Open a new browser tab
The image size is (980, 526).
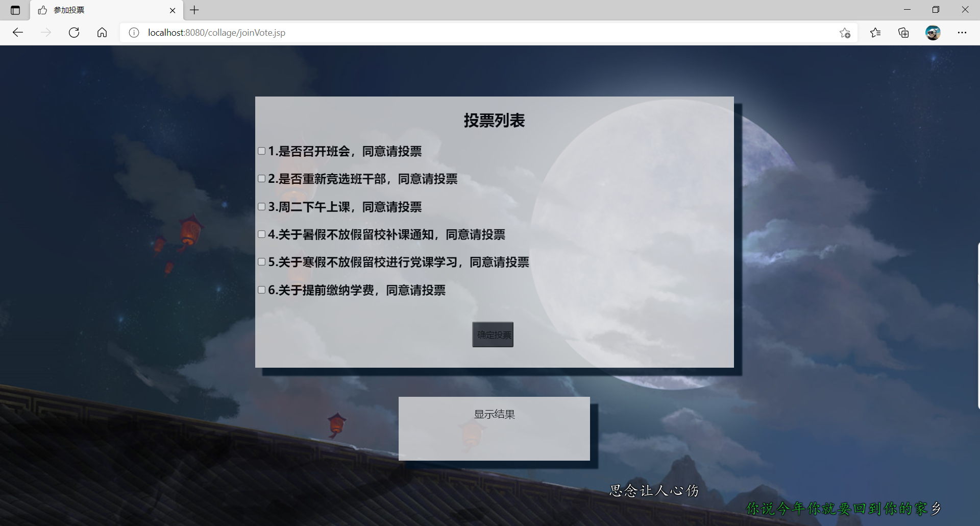[194, 10]
